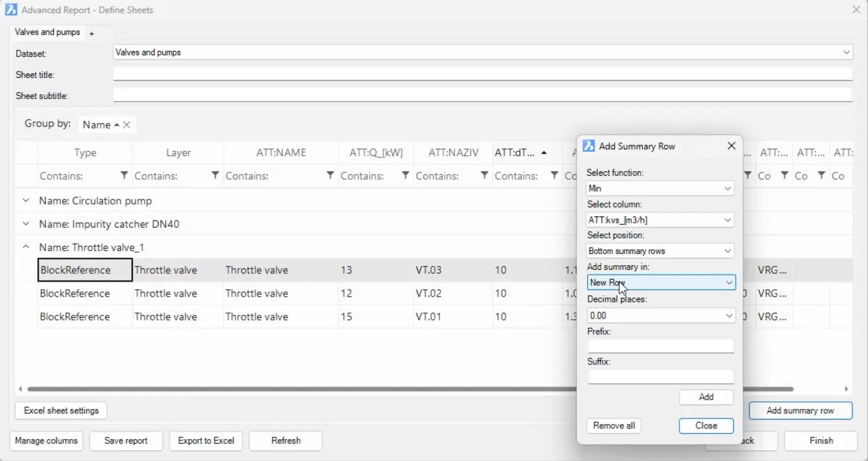
Task: Click the Layer column header
Action: click(x=178, y=152)
